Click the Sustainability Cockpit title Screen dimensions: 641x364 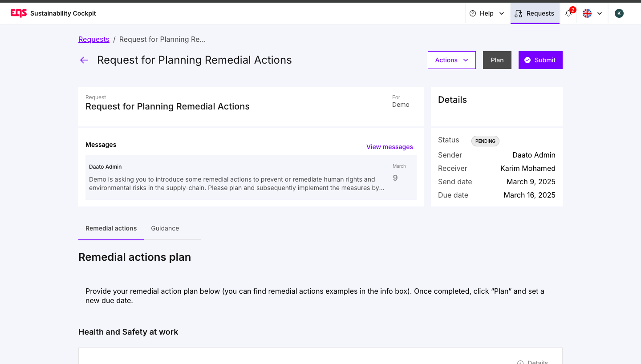[x=63, y=13]
